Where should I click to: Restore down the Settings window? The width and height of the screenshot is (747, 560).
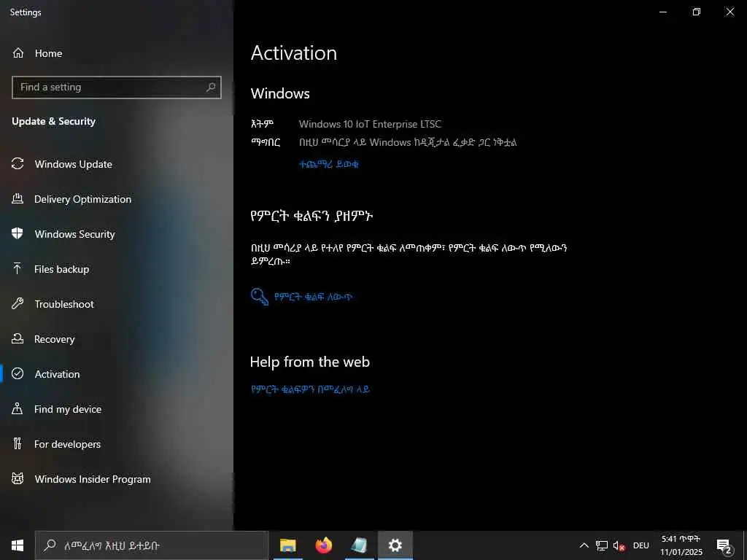[696, 12]
